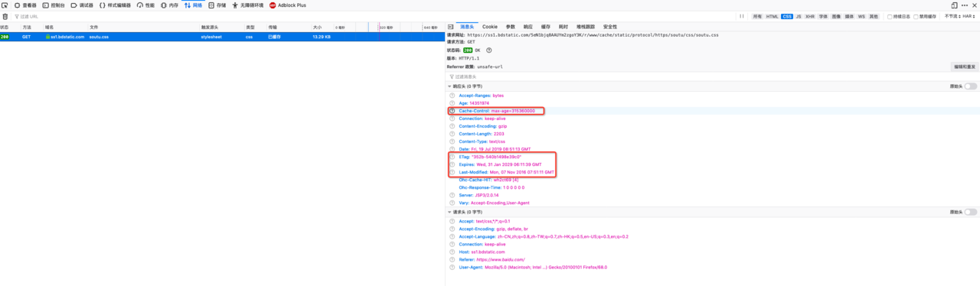This screenshot has height=286, width=980.
Task: Click the green lock icon beside ss1.bdstatic.com
Action: click(x=47, y=37)
